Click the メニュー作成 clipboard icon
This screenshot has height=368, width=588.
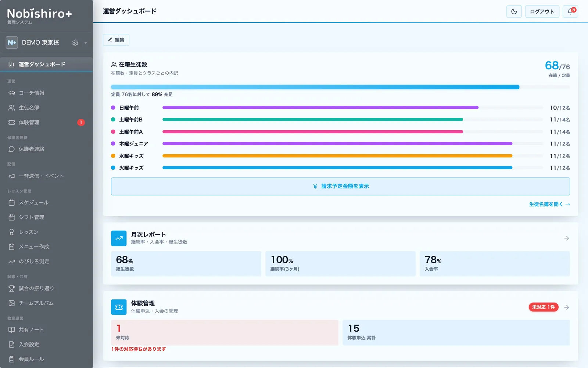12,247
